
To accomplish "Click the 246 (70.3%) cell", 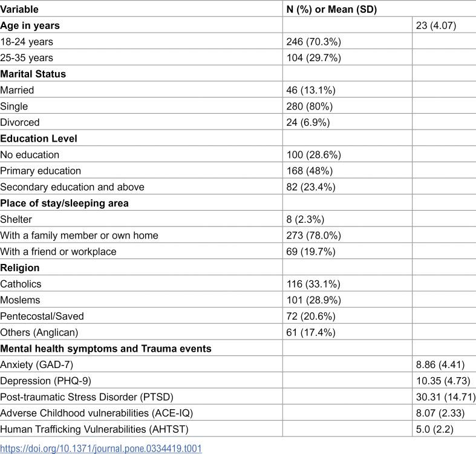I will click(x=313, y=42).
